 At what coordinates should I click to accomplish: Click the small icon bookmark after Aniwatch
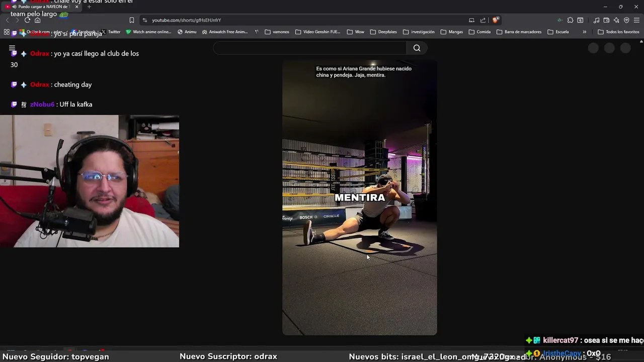pyautogui.click(x=257, y=32)
